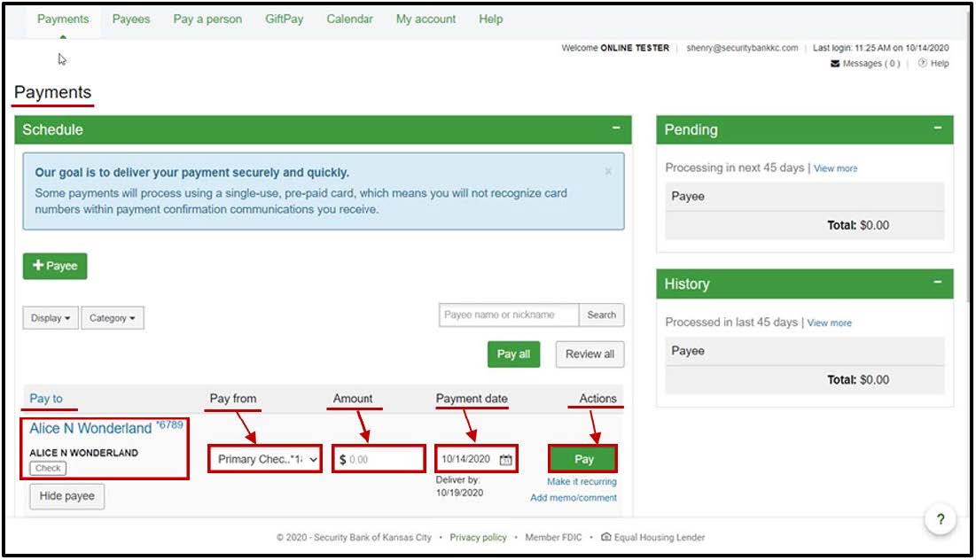Click the Make it recurring link
This screenshot has height=560, width=976.
click(582, 482)
